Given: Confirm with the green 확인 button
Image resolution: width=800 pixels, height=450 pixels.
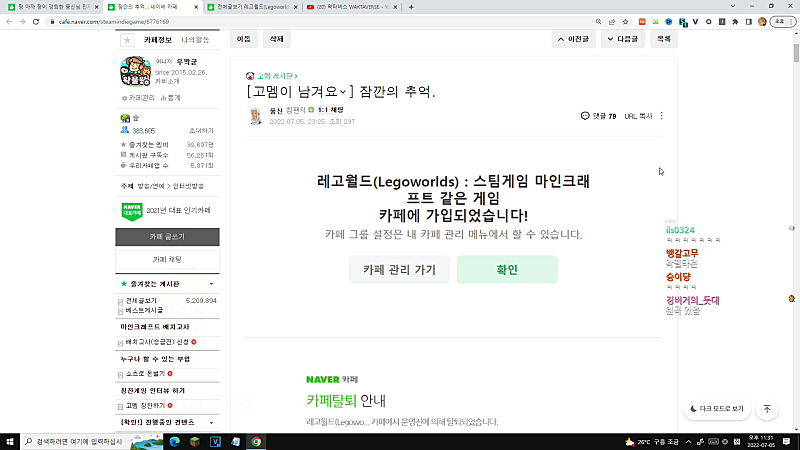Looking at the screenshot, I should 507,269.
